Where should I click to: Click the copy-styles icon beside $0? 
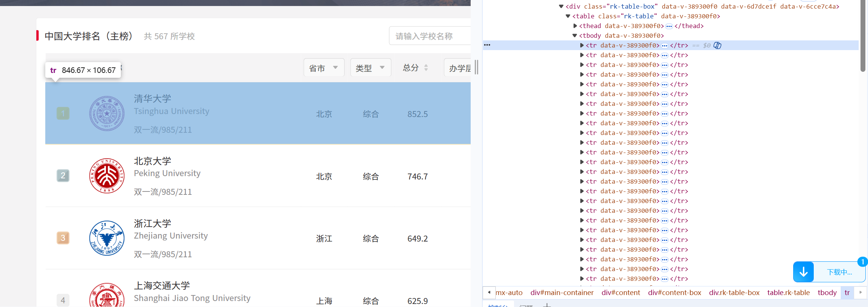point(717,45)
